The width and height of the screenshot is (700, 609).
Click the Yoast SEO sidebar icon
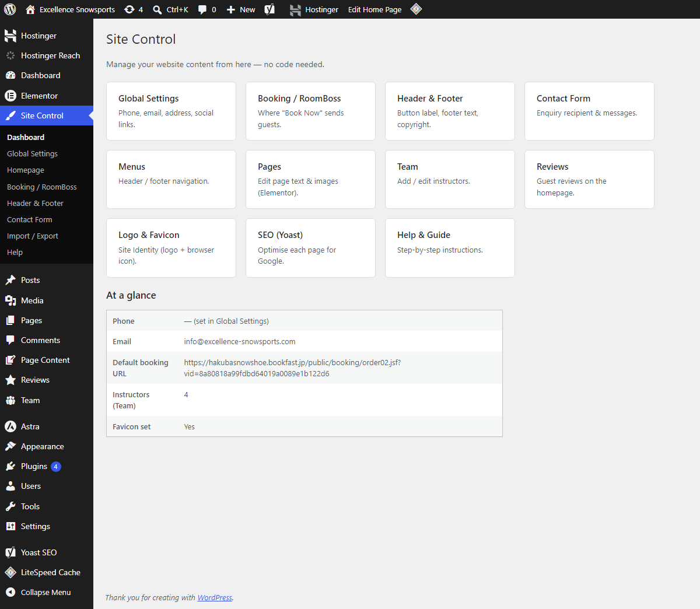coord(10,552)
